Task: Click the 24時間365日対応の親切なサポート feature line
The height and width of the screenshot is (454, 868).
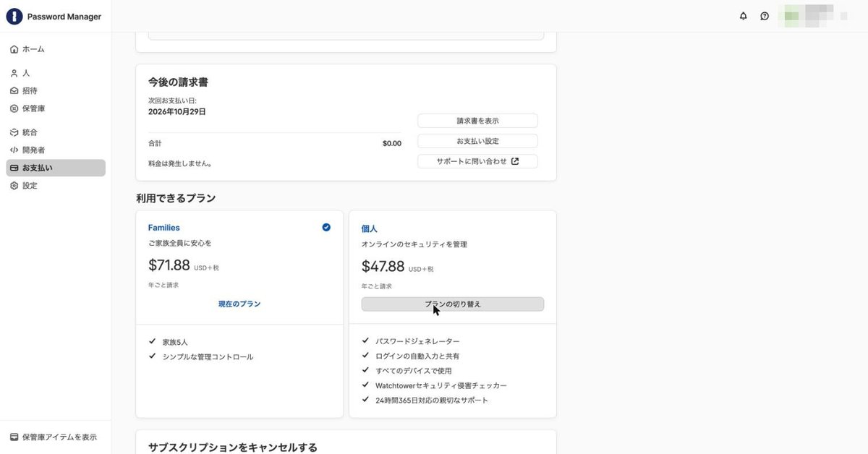Action: [x=432, y=401]
